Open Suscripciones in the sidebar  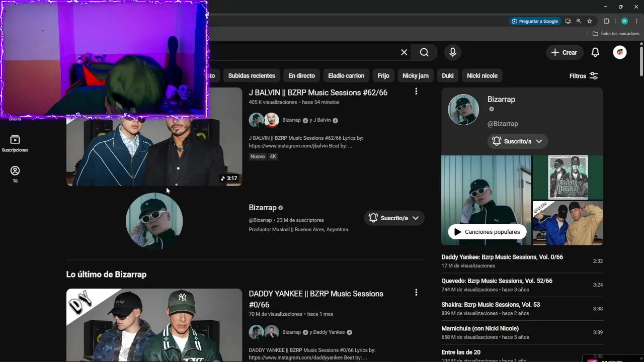pyautogui.click(x=15, y=143)
